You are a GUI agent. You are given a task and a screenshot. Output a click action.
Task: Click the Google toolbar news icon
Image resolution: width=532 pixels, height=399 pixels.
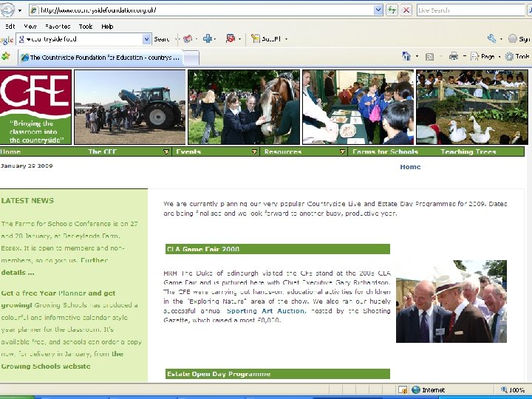(x=188, y=38)
